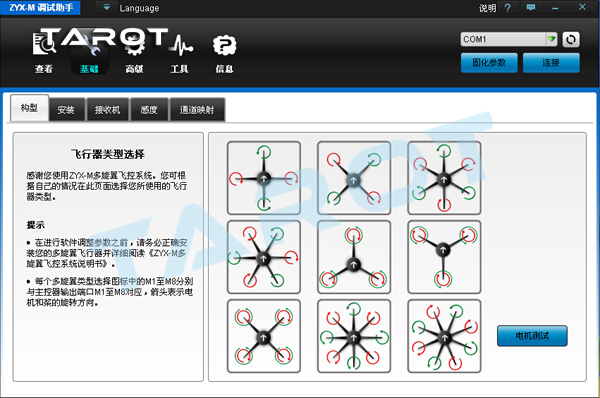Click the 固化参数 button
This screenshot has height=398, width=600.
coord(489,63)
